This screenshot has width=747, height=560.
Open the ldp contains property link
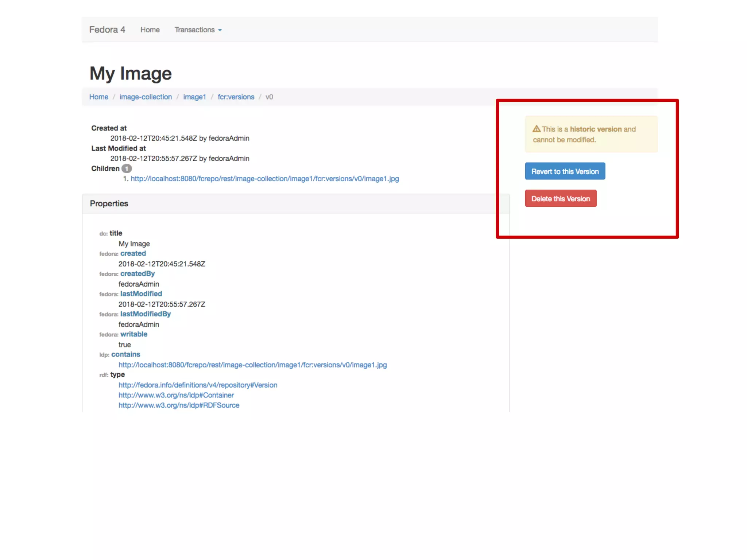coord(125,354)
